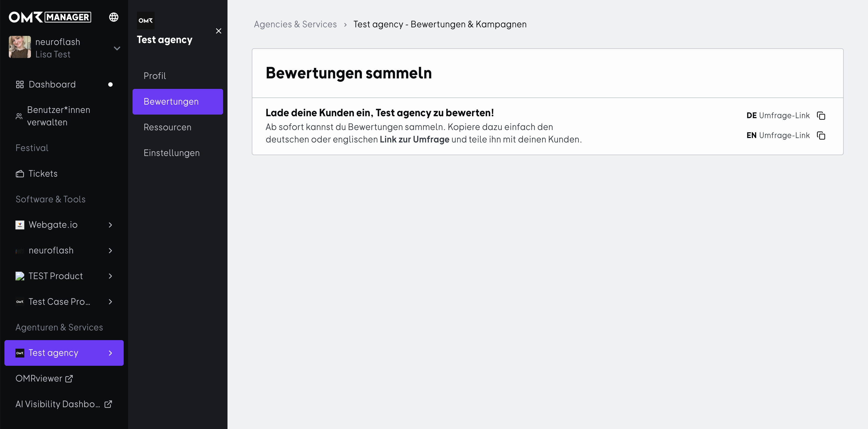Open the Einstellungen tab
The height and width of the screenshot is (429, 868).
178,153
